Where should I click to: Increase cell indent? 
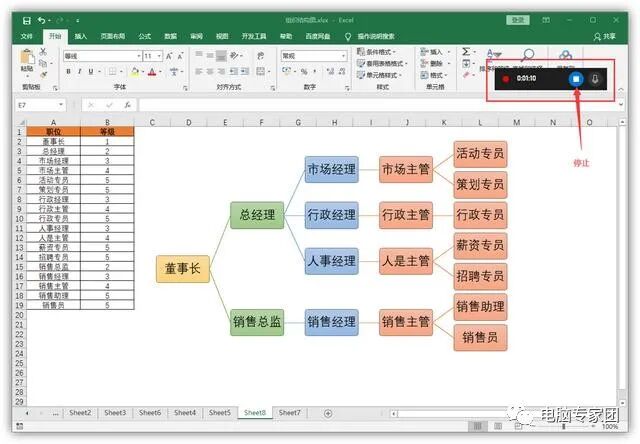point(244,72)
